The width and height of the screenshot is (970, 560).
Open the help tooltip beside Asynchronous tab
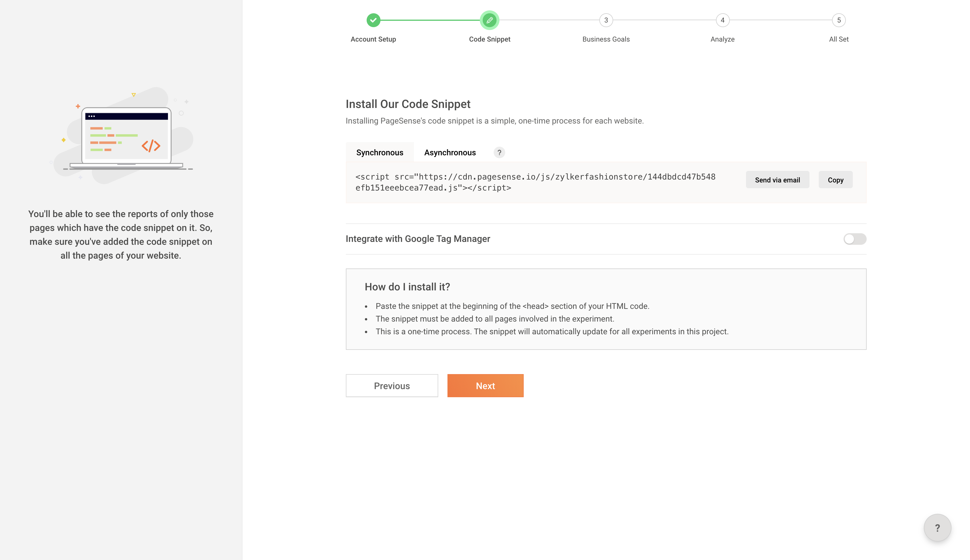pyautogui.click(x=499, y=152)
